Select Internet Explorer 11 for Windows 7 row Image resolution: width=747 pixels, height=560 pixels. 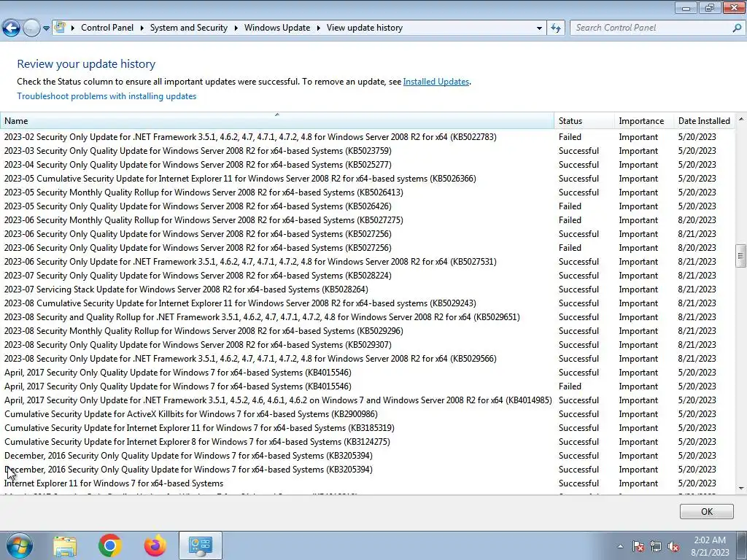[x=368, y=483]
